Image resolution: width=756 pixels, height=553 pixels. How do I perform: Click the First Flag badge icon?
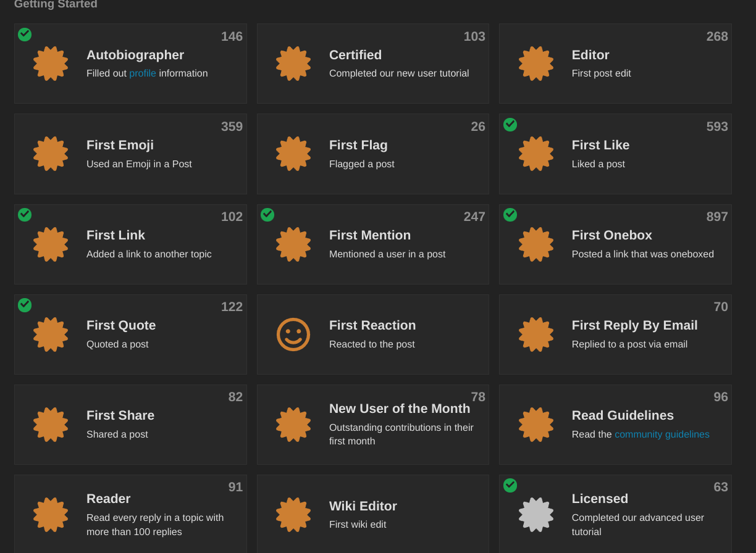point(293,154)
